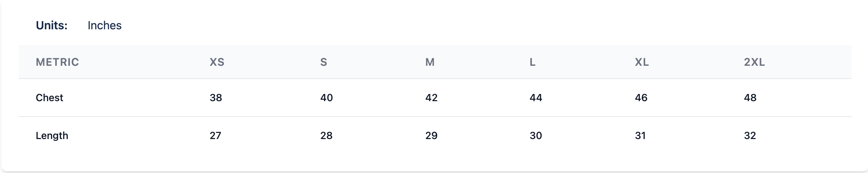
Task: Click the XS size column header
Action: 217,62
